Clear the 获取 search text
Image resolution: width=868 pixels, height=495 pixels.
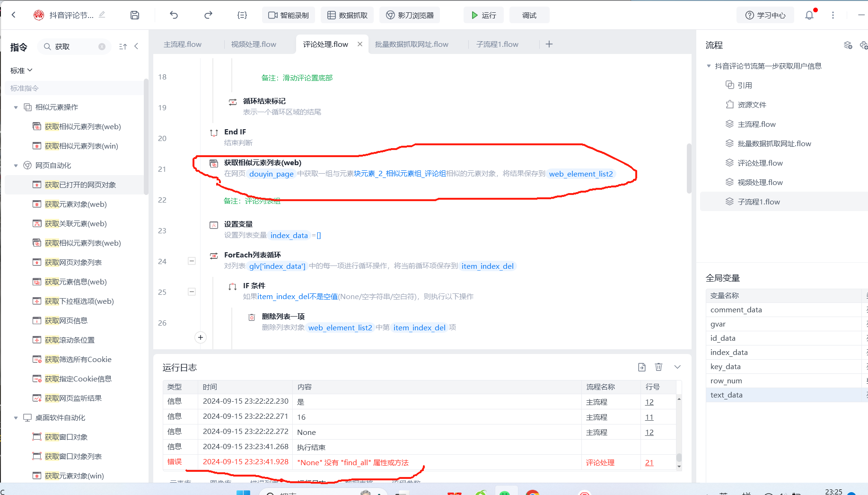pos(102,46)
